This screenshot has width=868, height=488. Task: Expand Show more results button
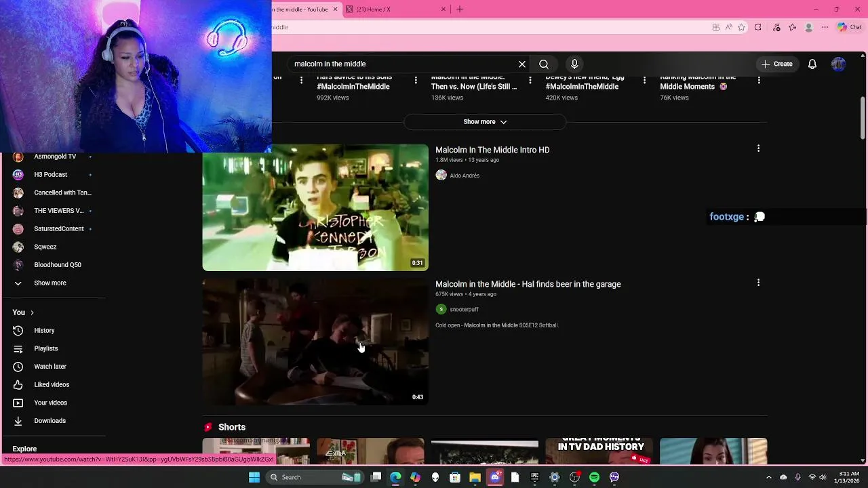tap(485, 122)
